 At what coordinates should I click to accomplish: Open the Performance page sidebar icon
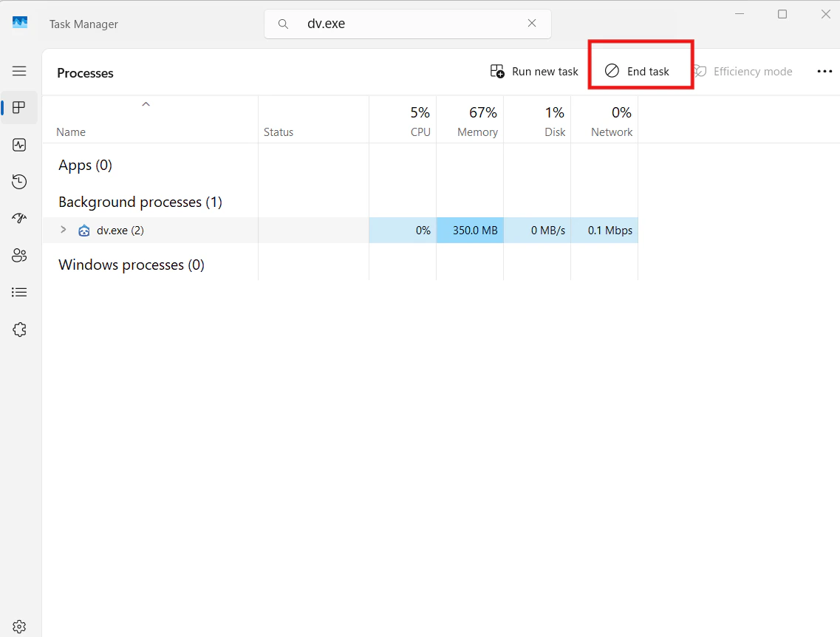point(19,145)
